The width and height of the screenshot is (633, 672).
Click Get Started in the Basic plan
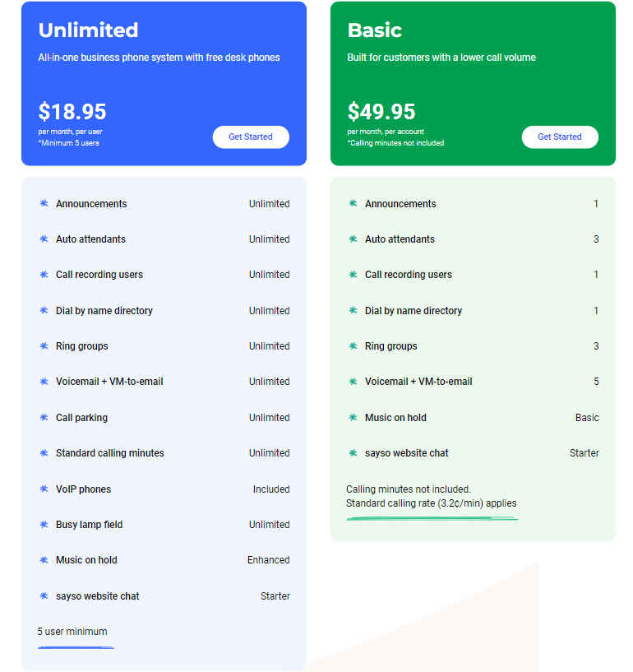(x=560, y=137)
